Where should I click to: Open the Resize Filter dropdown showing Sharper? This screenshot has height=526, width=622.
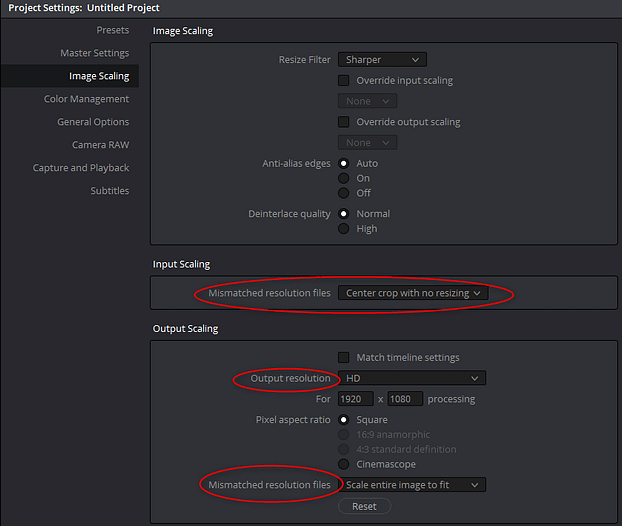point(382,60)
